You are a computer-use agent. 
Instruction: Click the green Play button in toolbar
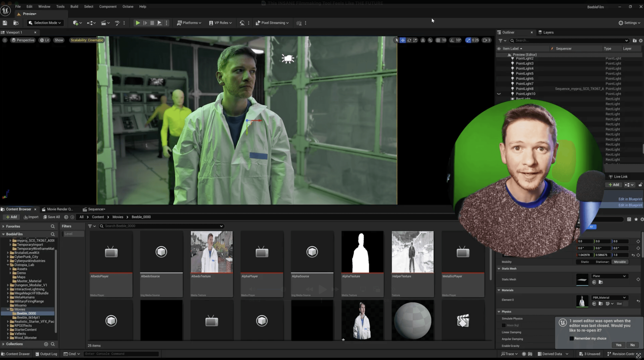point(138,23)
